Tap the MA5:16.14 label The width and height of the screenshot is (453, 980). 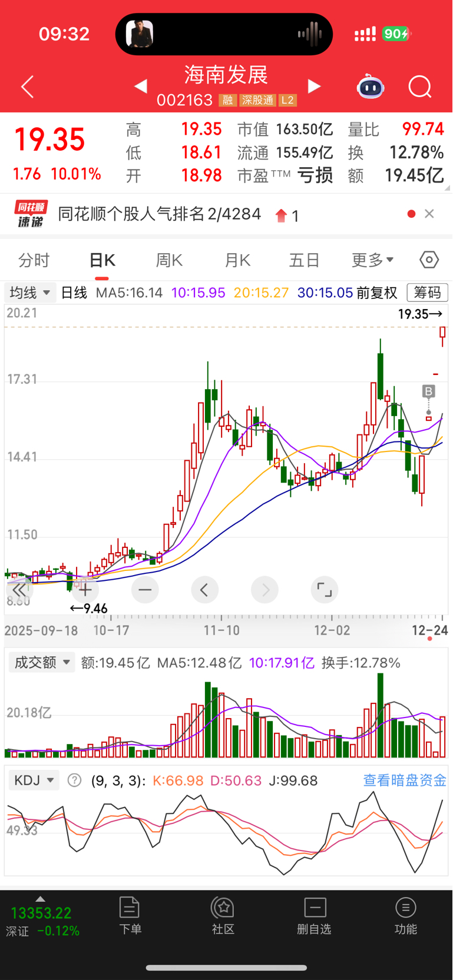tap(129, 293)
